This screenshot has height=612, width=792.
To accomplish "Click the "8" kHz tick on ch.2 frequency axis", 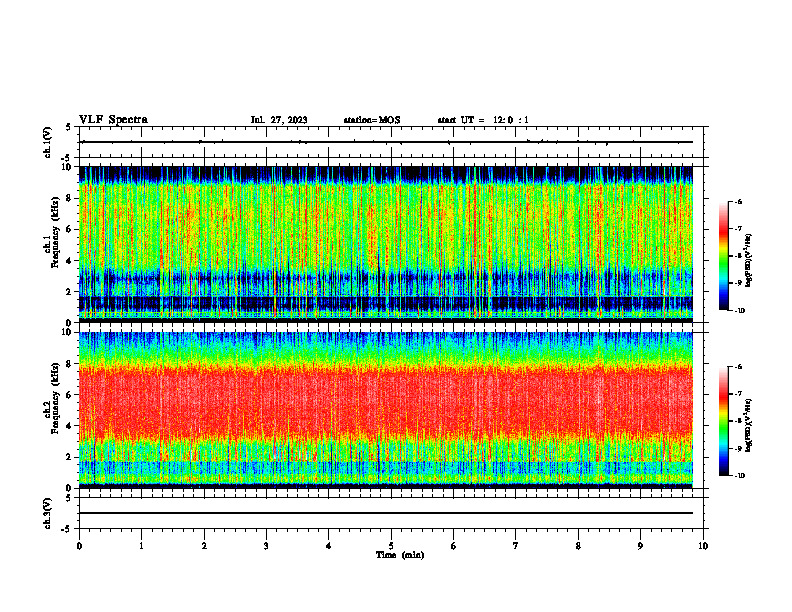I will (70, 364).
